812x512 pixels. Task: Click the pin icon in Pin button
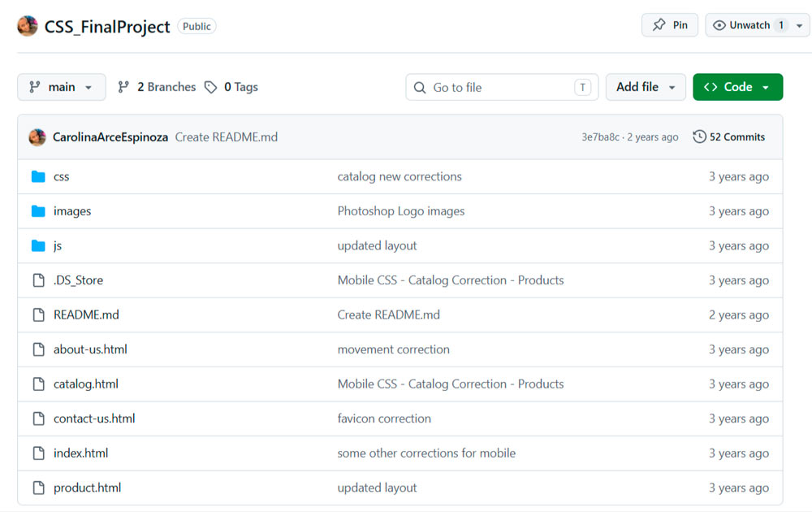click(x=659, y=25)
